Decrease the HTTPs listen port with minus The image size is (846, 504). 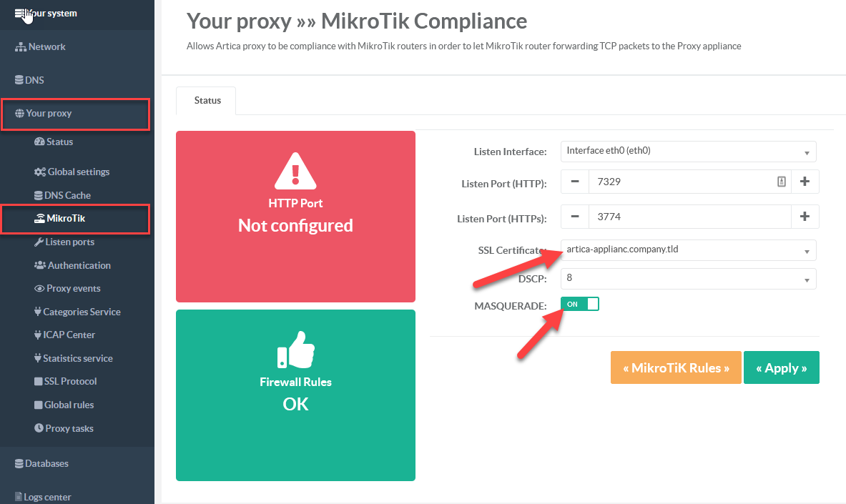pos(575,217)
